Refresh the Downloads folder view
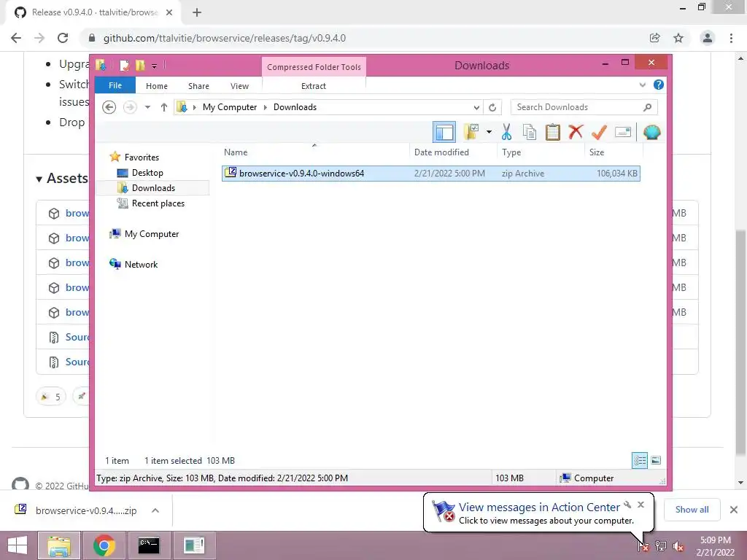Viewport: 747px width, 560px height. pyautogui.click(x=492, y=107)
